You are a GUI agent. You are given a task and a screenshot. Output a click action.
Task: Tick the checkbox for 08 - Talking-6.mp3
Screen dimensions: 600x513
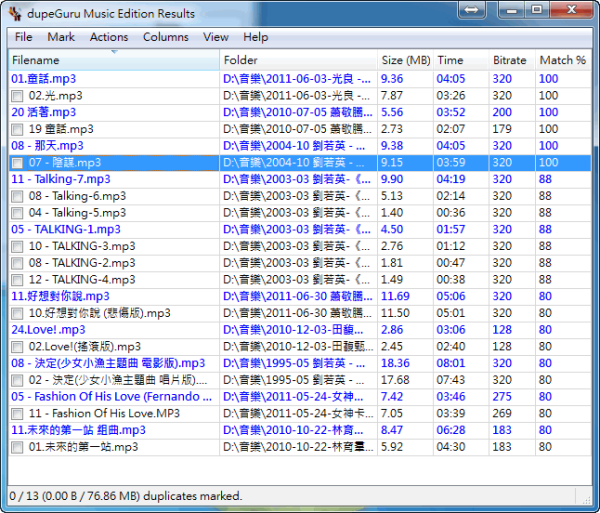click(17, 196)
